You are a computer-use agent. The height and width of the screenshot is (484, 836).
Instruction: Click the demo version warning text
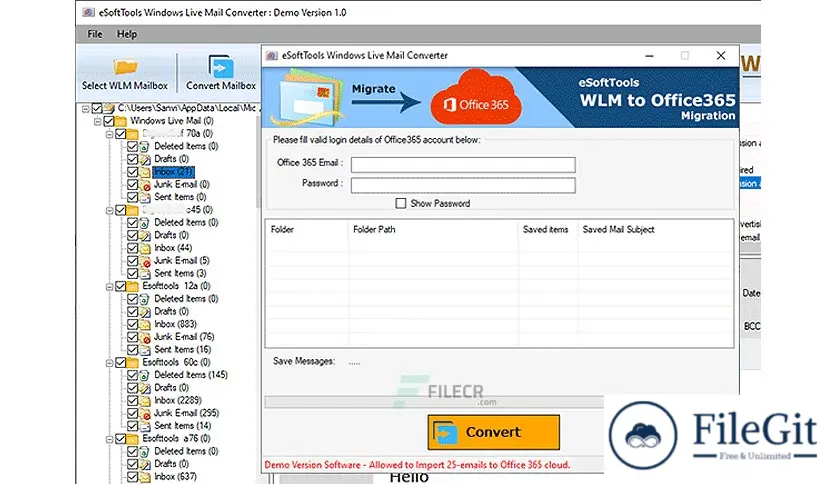tap(417, 465)
